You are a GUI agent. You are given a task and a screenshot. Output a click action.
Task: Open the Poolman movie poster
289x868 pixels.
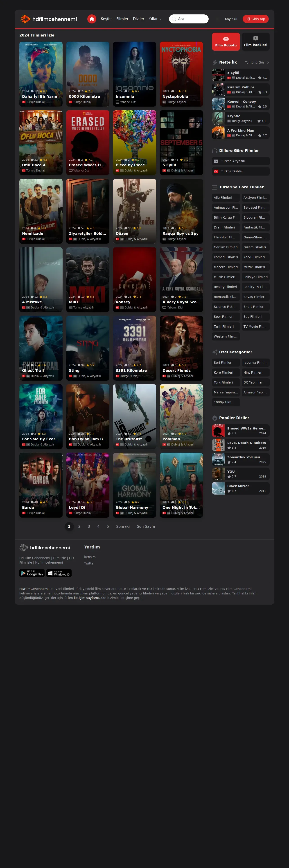pos(181,416)
